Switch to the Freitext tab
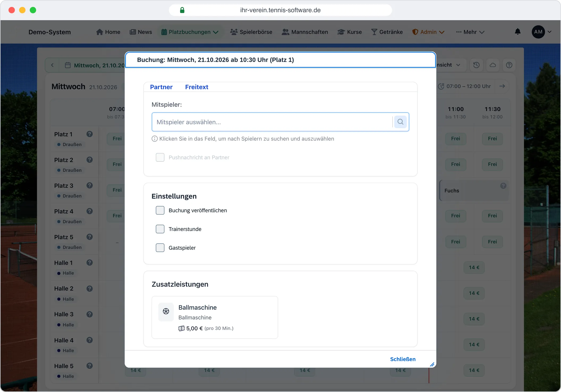The width and height of the screenshot is (561, 392). pyautogui.click(x=197, y=87)
